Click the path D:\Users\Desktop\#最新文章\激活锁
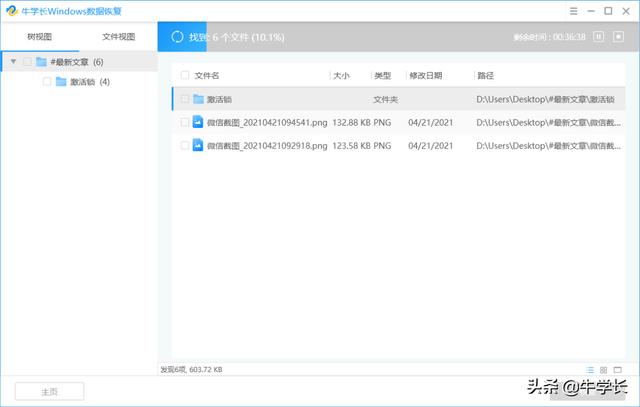 545,99
